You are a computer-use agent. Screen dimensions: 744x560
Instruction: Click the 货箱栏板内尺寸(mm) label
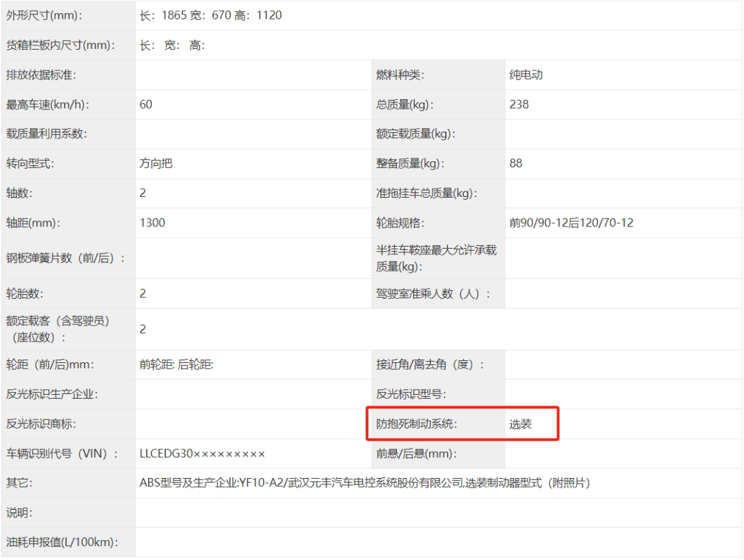click(x=61, y=45)
